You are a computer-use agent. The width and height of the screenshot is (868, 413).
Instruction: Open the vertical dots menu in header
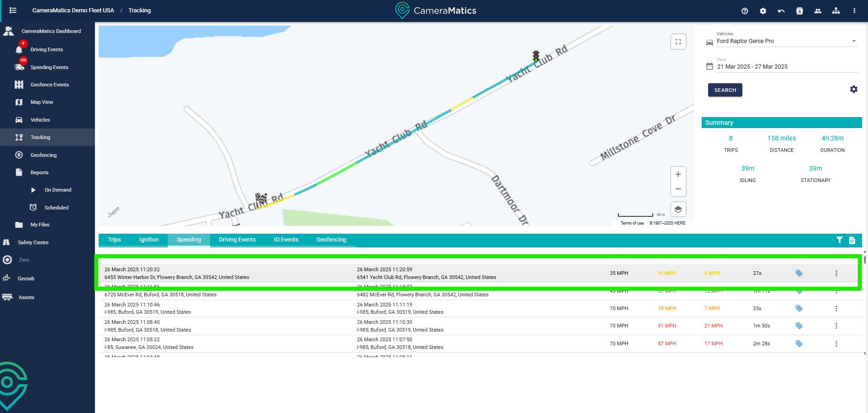click(x=854, y=11)
